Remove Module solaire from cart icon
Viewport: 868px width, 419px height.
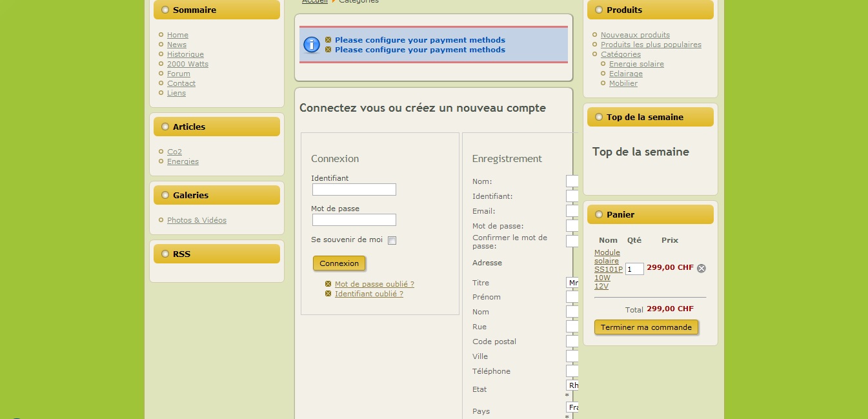[701, 269]
